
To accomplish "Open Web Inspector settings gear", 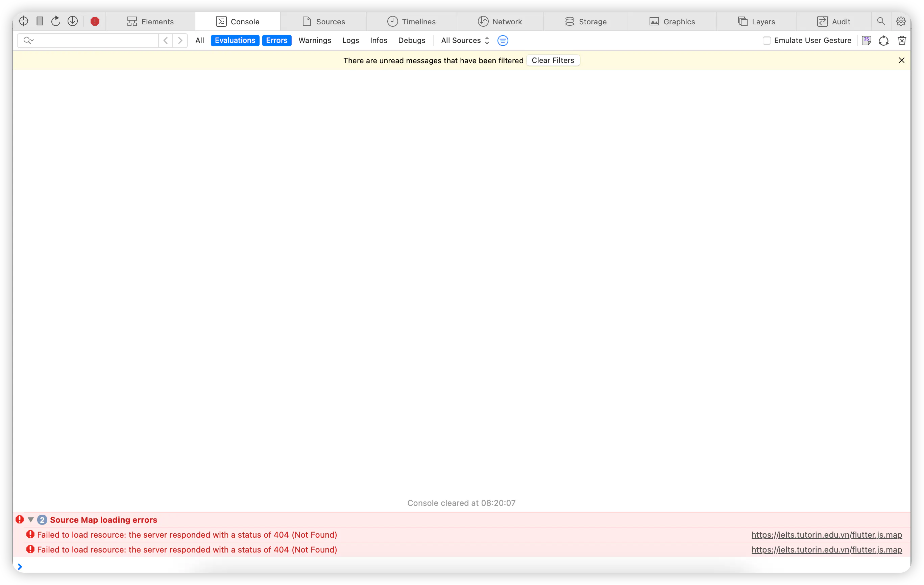I will (901, 22).
